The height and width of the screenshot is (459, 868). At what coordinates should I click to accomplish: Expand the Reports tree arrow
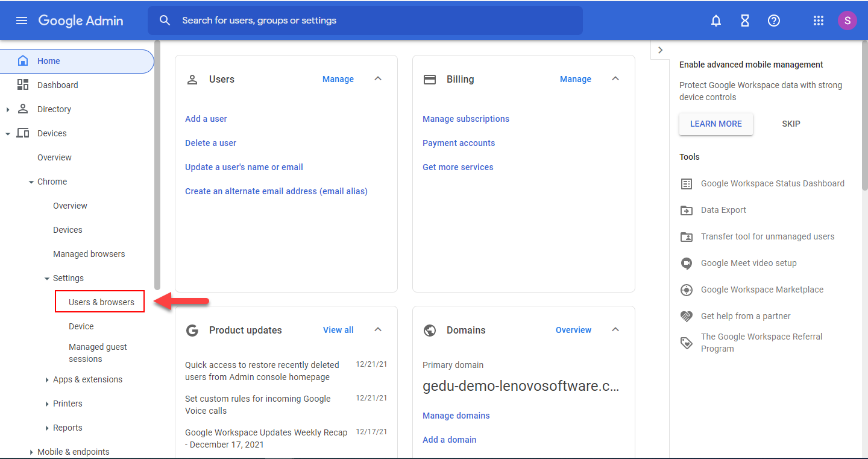click(47, 428)
